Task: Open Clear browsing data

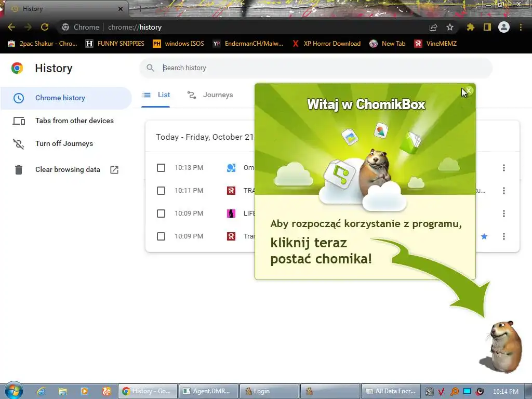Action: coord(68,170)
